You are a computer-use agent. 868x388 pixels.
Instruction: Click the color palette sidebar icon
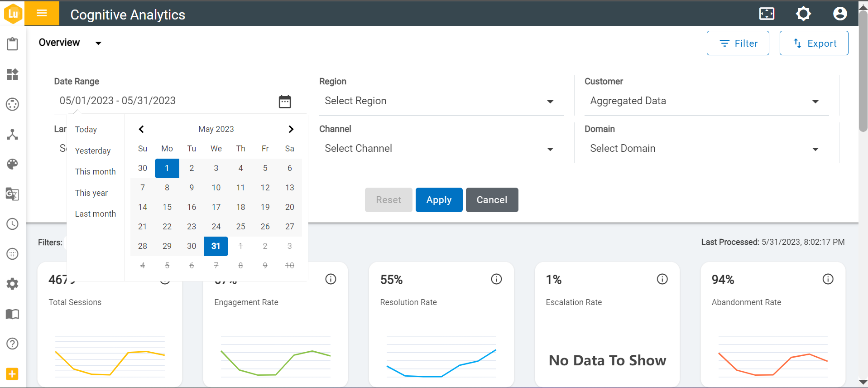12,164
